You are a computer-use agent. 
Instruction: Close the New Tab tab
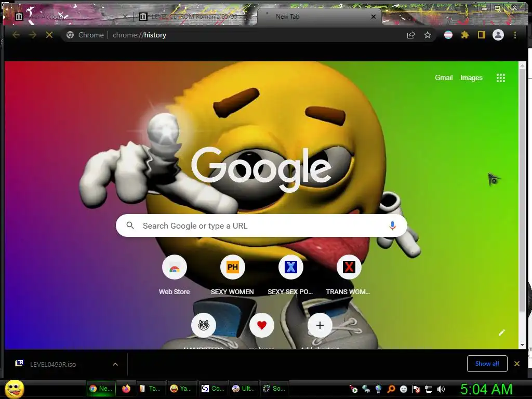pyautogui.click(x=373, y=17)
